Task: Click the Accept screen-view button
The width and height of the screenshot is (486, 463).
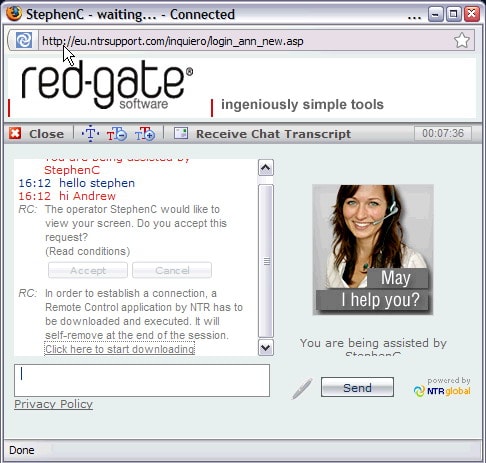Action: (x=88, y=270)
